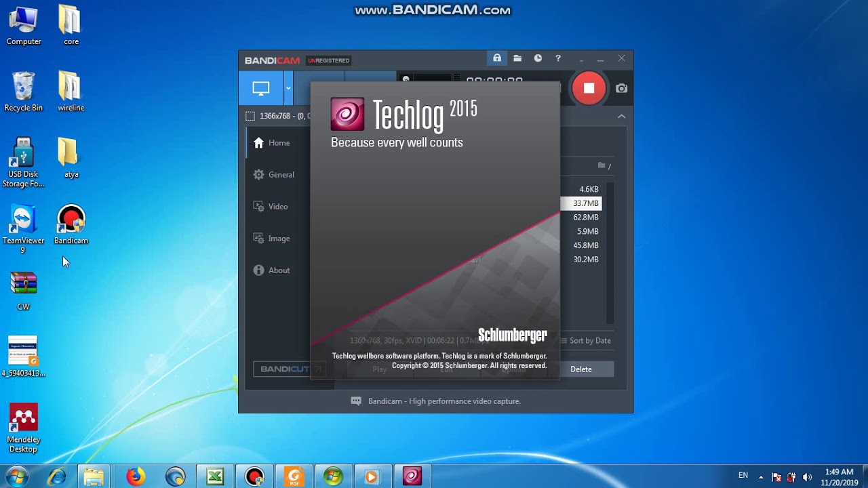Take a screenshot with the camera icon
Screen dimensions: 868x488
621,88
